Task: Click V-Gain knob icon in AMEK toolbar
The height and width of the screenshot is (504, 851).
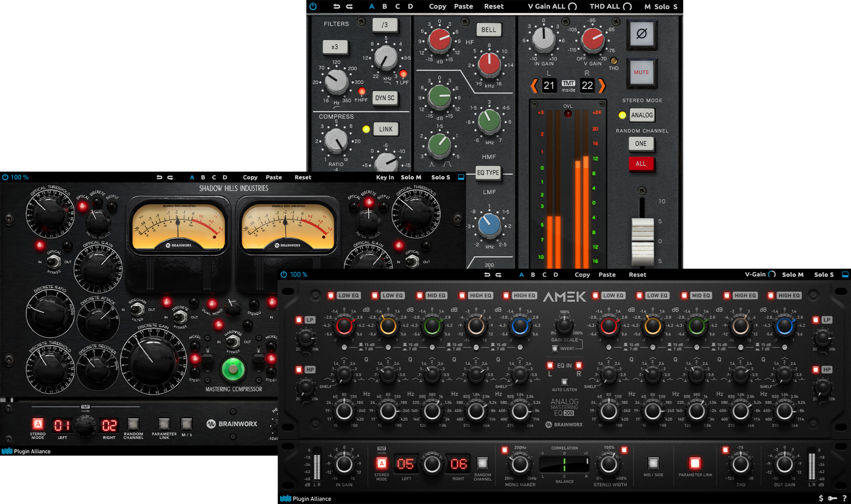Action: click(x=772, y=274)
